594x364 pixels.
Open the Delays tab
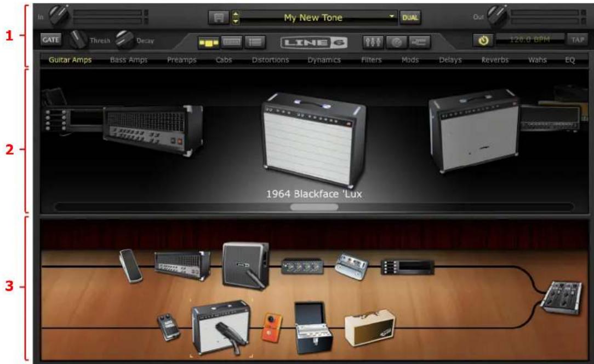pos(450,60)
